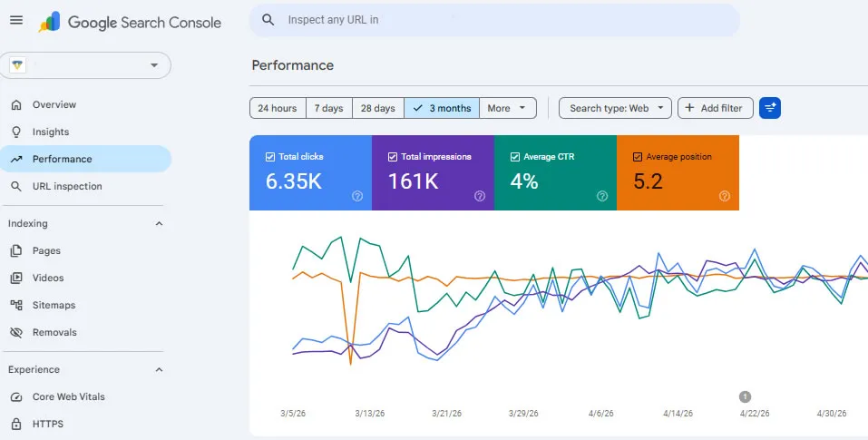
Task: Toggle the Average CTR checkbox
Action: pyautogui.click(x=515, y=157)
